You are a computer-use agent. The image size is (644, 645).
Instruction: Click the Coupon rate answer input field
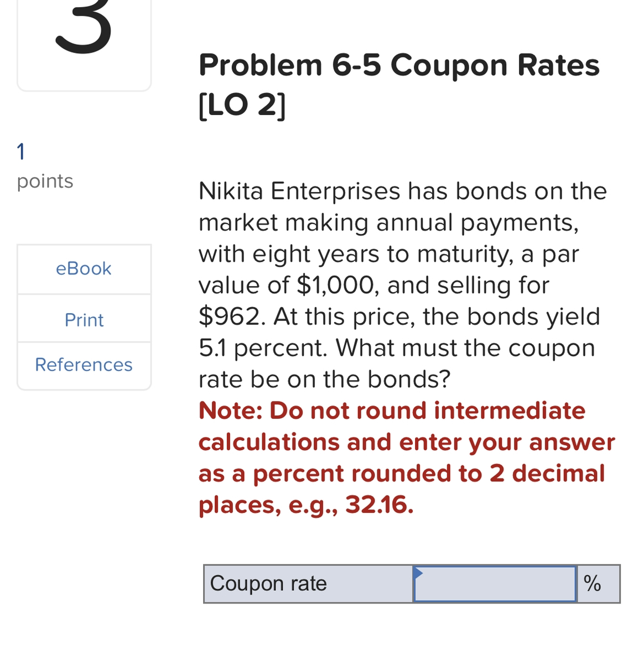click(495, 584)
